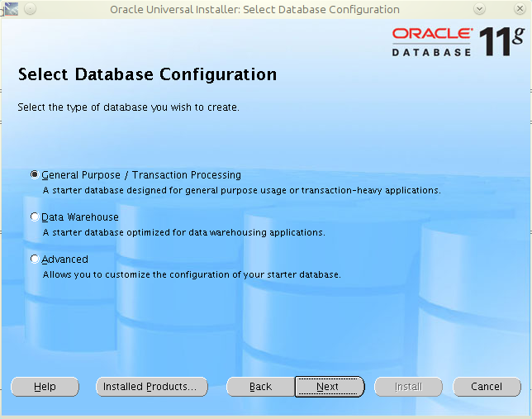The height and width of the screenshot is (419, 532).
Task: Go Back to previous installer step
Action: 260,387
